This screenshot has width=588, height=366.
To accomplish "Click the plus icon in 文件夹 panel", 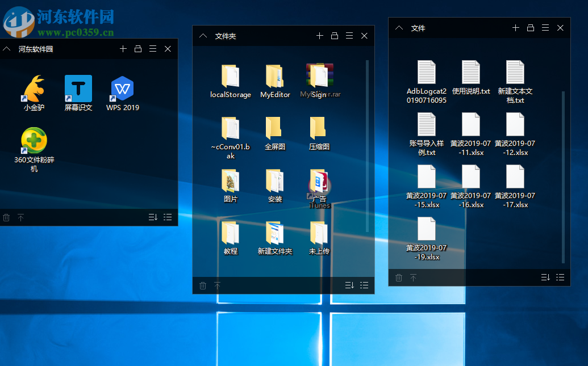I will pyautogui.click(x=320, y=36).
